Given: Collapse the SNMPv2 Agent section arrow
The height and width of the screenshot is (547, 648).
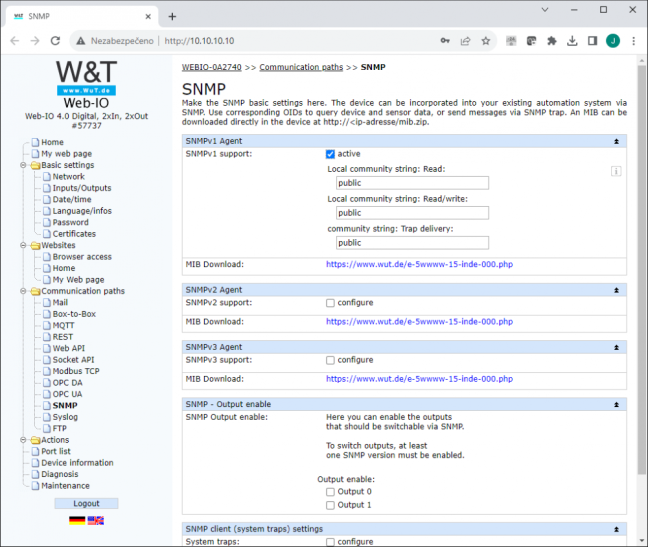Looking at the screenshot, I should pyautogui.click(x=616, y=290).
